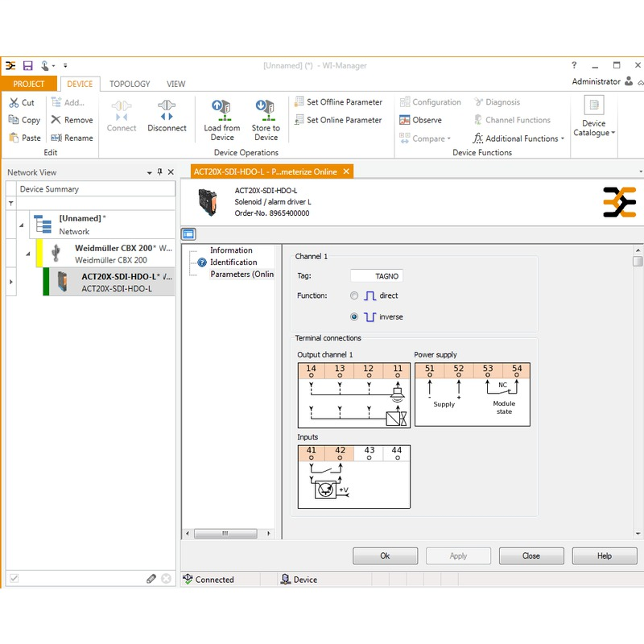Click the filter funnel icon in Device Summary
The width and height of the screenshot is (644, 644).
(x=11, y=204)
